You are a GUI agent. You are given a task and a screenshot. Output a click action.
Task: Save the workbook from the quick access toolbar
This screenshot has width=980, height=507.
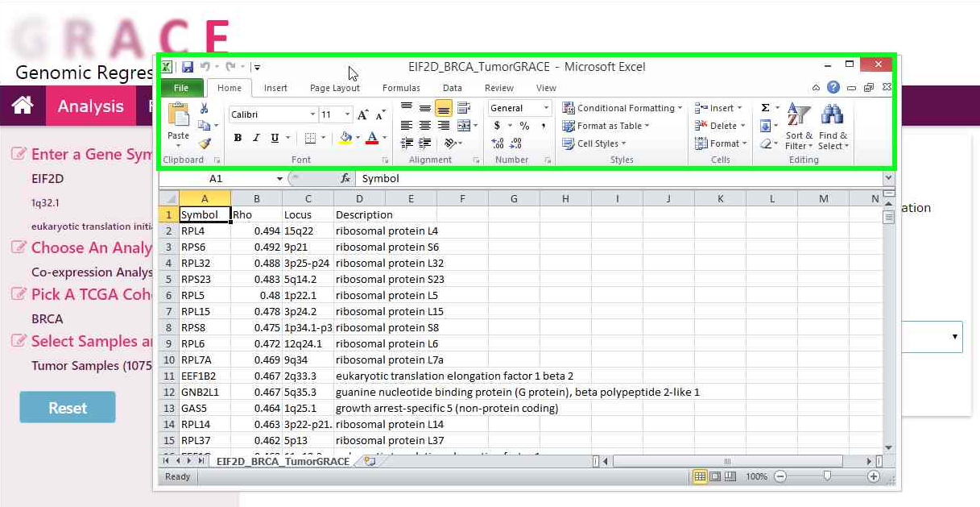pos(188,67)
